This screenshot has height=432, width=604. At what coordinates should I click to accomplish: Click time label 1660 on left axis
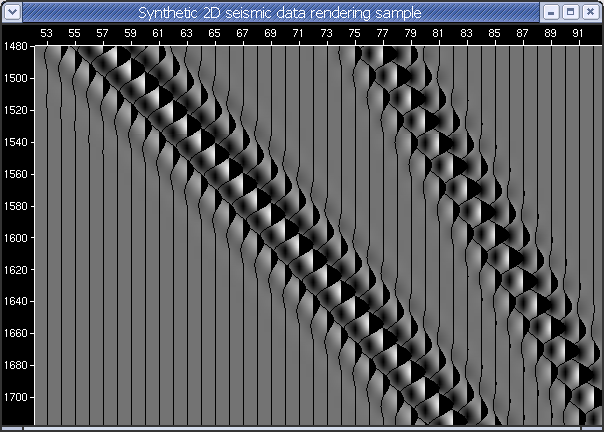16,333
